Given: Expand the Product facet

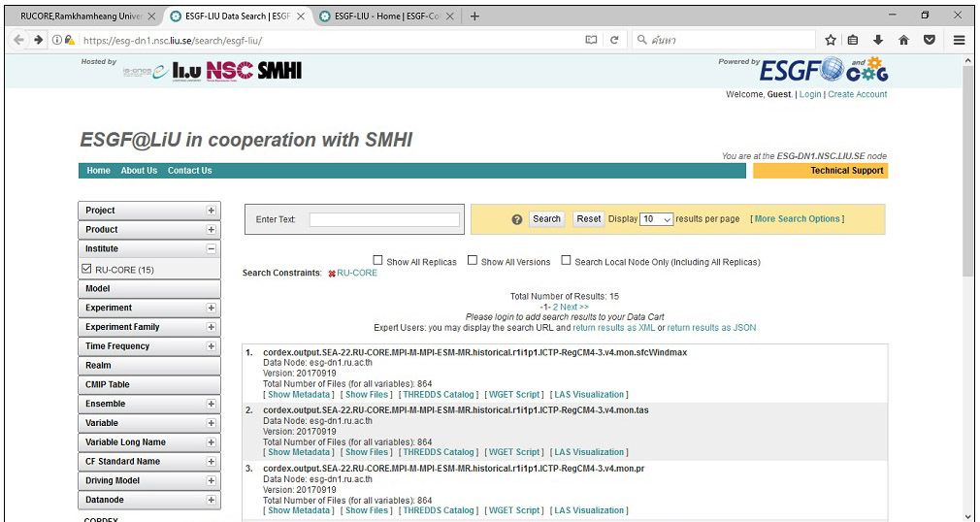Looking at the screenshot, I should [212, 230].
